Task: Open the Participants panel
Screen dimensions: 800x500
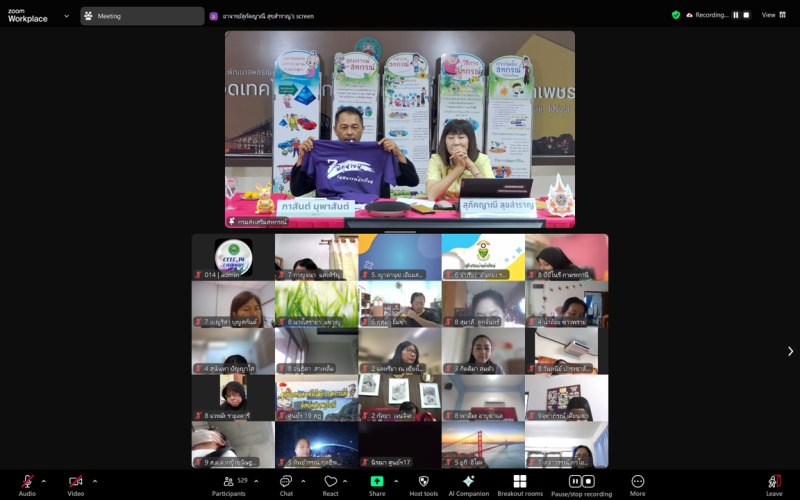Action: (229, 485)
